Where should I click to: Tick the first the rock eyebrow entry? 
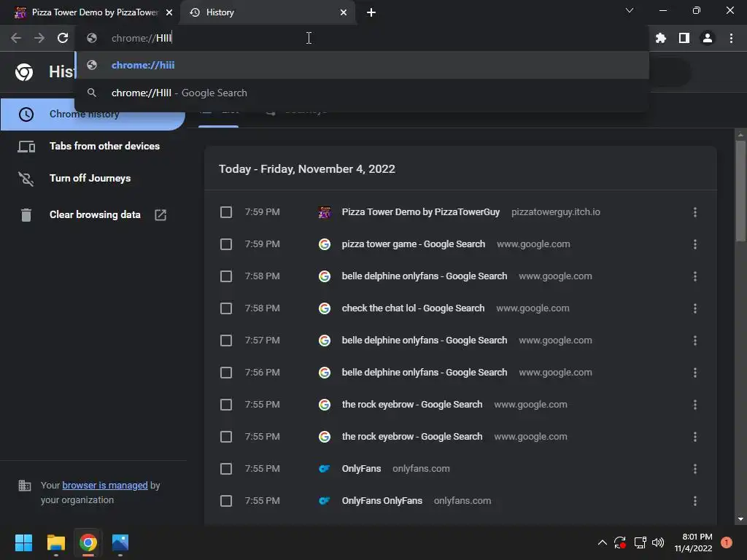(226, 405)
